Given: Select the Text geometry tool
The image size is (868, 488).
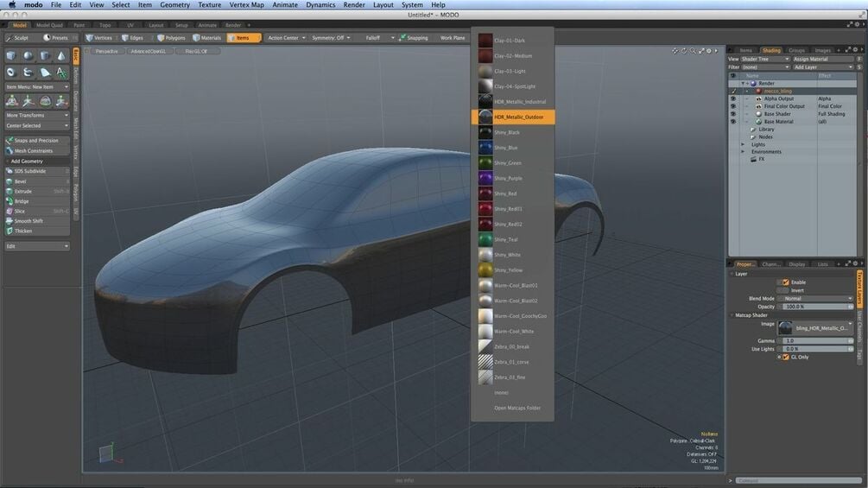Looking at the screenshot, I should click(x=61, y=73).
